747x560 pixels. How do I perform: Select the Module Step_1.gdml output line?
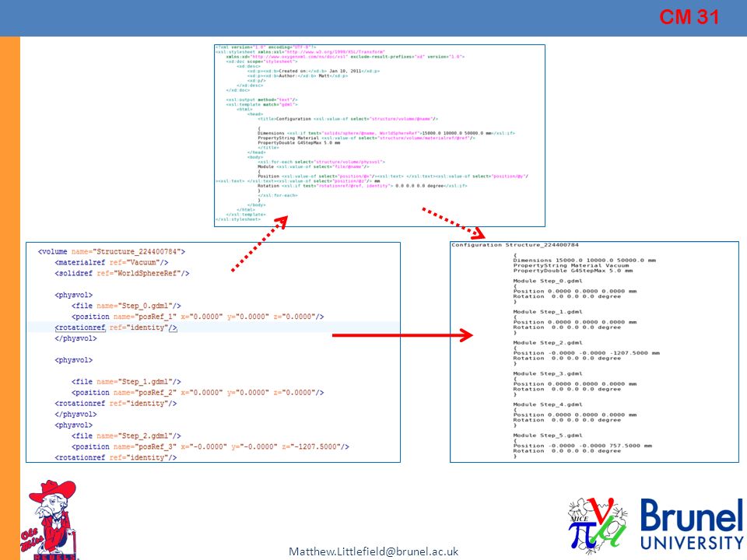pyautogui.click(x=548, y=312)
